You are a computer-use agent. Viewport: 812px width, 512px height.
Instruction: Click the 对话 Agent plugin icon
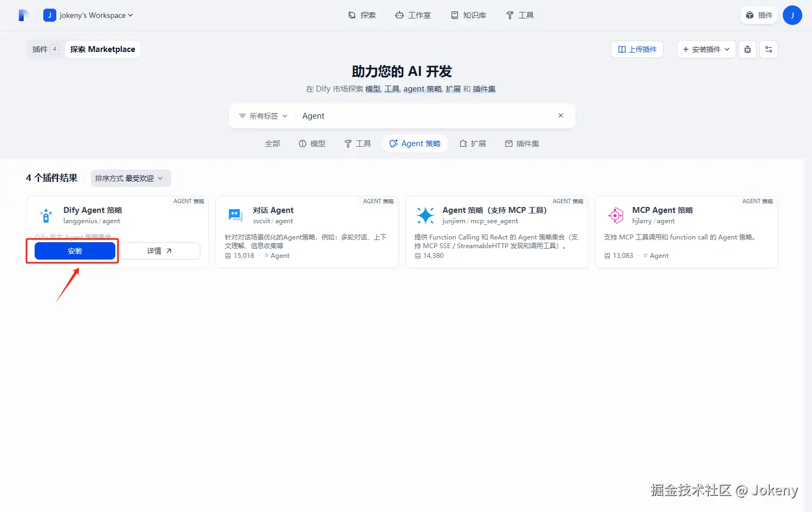(x=235, y=215)
